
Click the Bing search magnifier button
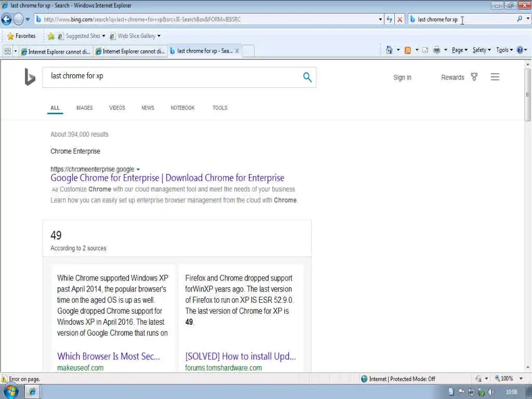point(307,77)
